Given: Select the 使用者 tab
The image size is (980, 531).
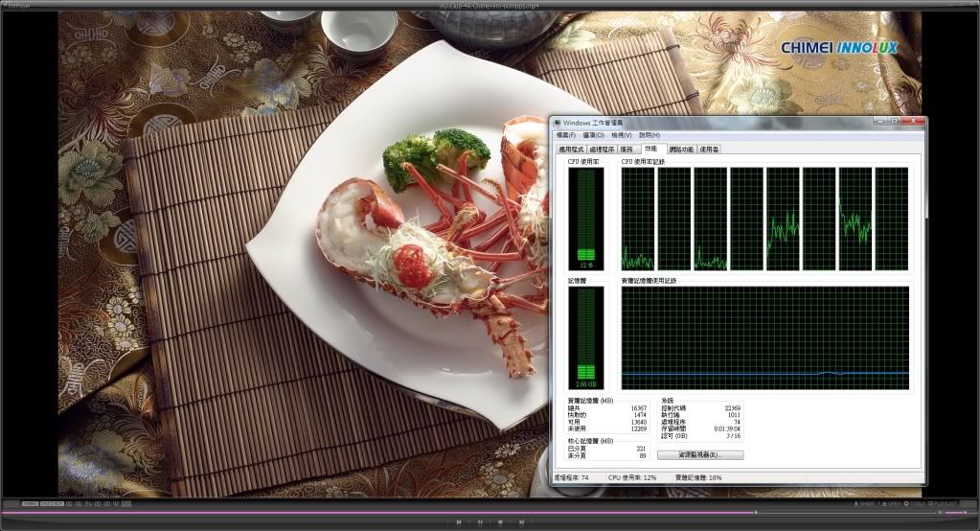Looking at the screenshot, I should (709, 150).
